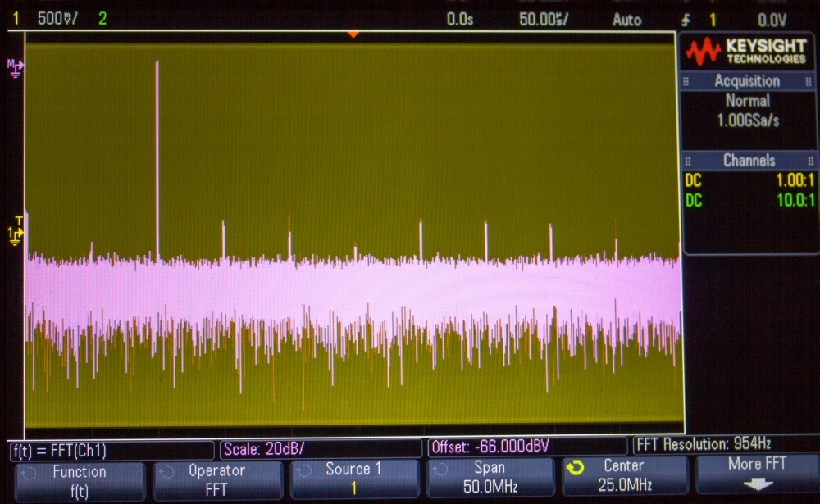Click the Normal acquisition mode text
Screen dimensions: 820x504
(x=747, y=100)
